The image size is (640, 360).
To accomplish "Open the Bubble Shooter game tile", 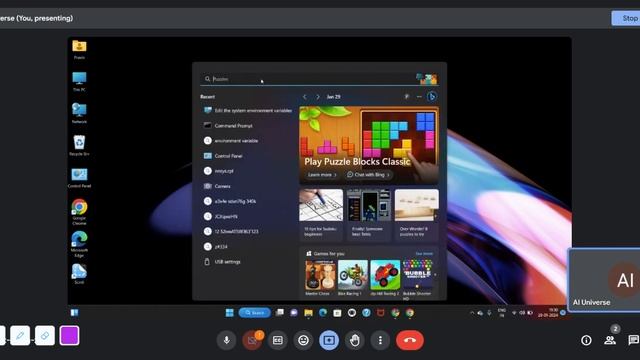I will coord(417,279).
